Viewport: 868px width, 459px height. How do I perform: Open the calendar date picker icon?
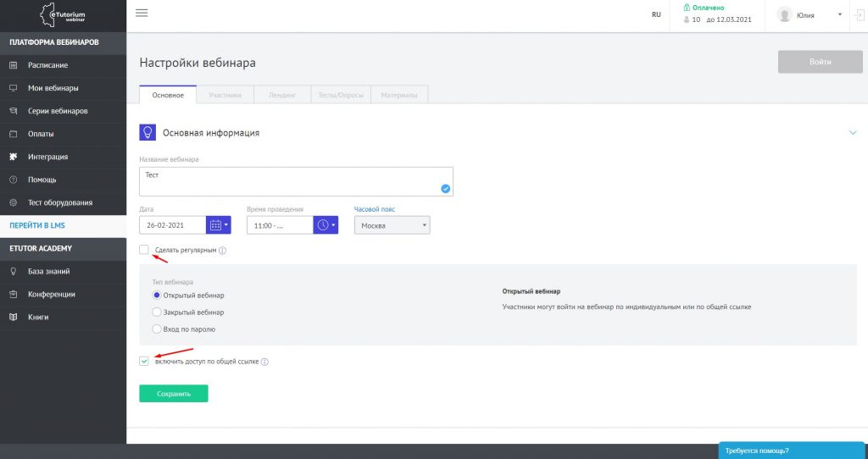[x=218, y=225]
